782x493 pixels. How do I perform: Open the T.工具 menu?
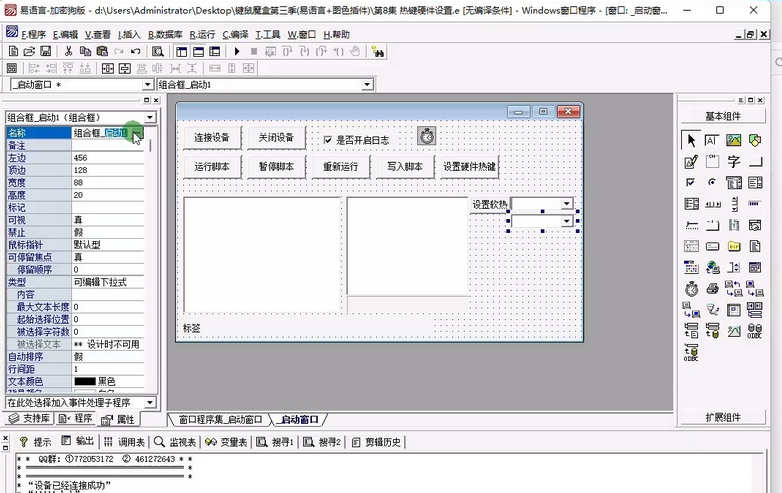point(267,34)
